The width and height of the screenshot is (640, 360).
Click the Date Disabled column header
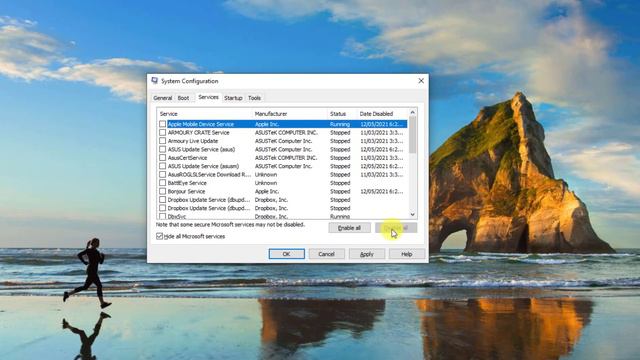coord(382,114)
